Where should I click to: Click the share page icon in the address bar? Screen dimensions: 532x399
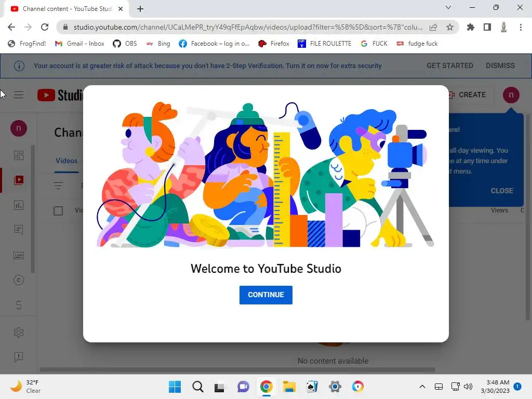tap(433, 27)
